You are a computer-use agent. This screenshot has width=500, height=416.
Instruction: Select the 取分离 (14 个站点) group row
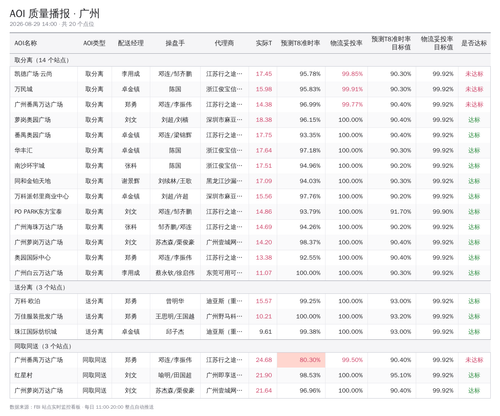[250, 60]
